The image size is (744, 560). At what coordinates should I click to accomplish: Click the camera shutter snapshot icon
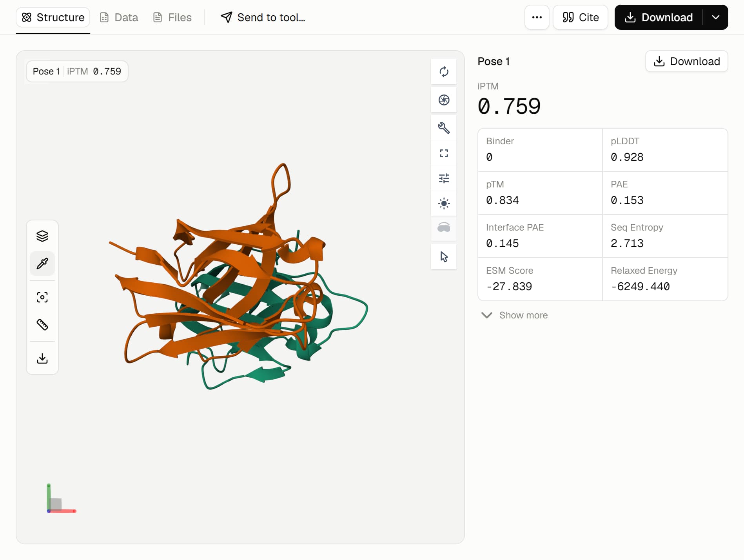click(x=444, y=100)
